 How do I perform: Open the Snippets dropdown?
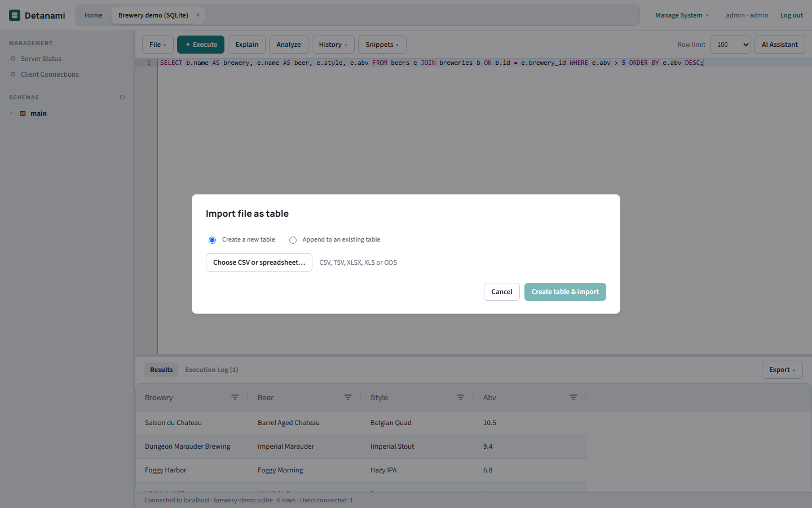382,45
